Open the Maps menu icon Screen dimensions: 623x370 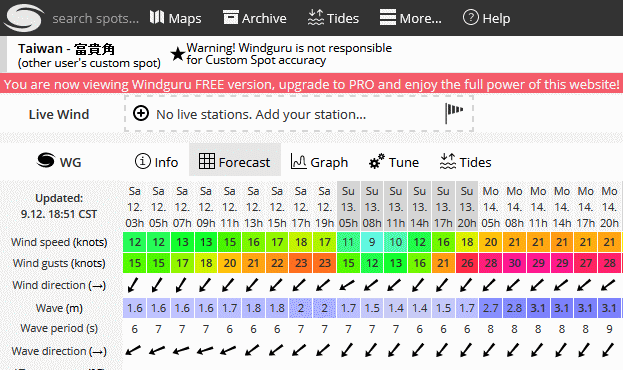coord(157,17)
